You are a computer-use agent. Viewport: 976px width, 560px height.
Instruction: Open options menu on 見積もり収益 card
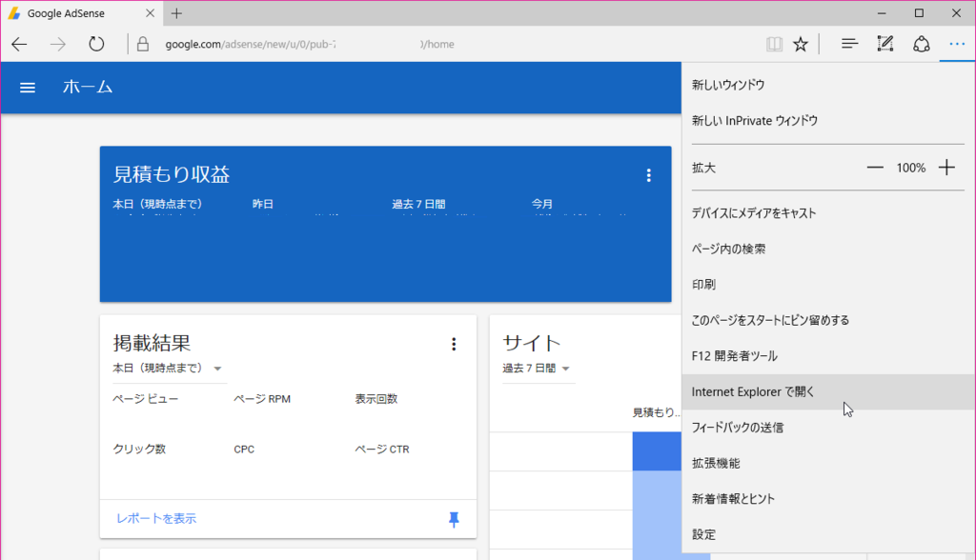pyautogui.click(x=648, y=175)
